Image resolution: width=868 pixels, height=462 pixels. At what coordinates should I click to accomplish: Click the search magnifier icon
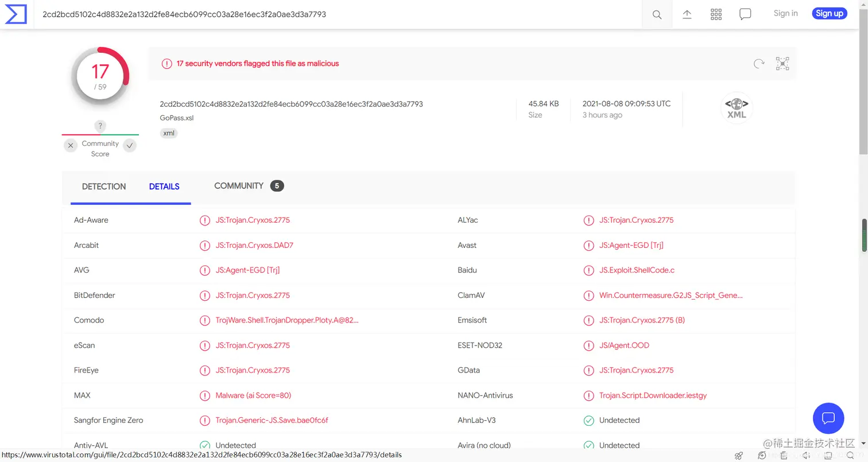coord(657,14)
